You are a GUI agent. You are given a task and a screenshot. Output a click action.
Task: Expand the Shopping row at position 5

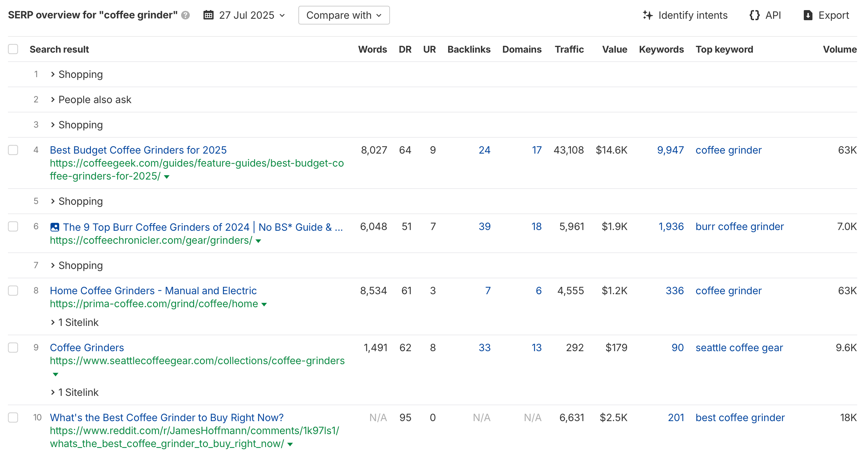(x=76, y=201)
